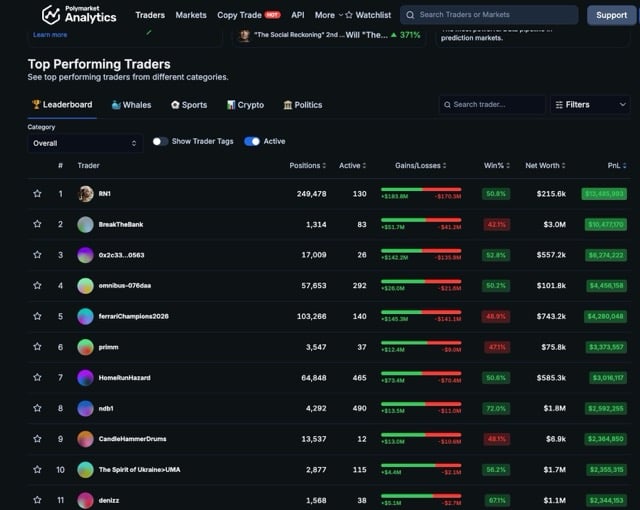Open trader RN1 profile name
This screenshot has width=640, height=510.
pyautogui.click(x=104, y=194)
